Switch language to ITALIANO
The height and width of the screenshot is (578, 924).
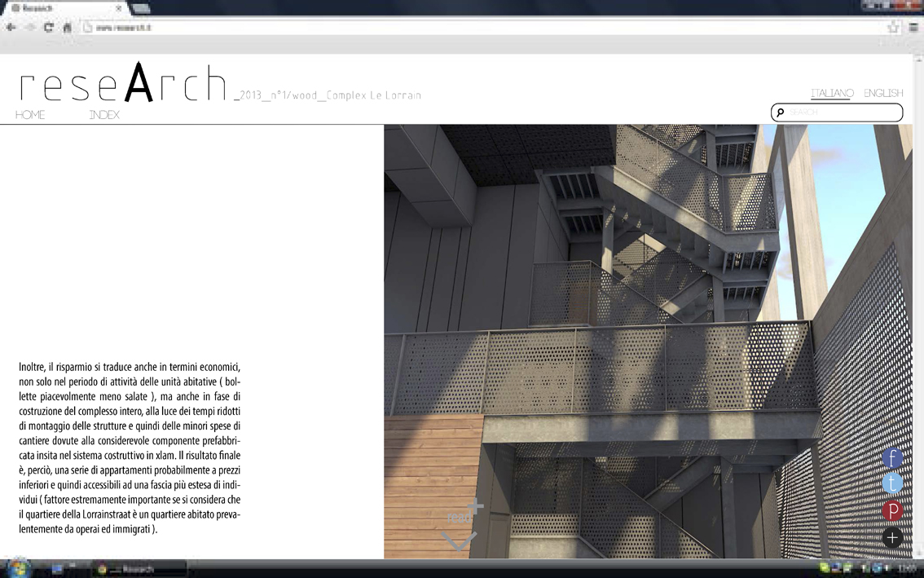tap(832, 93)
